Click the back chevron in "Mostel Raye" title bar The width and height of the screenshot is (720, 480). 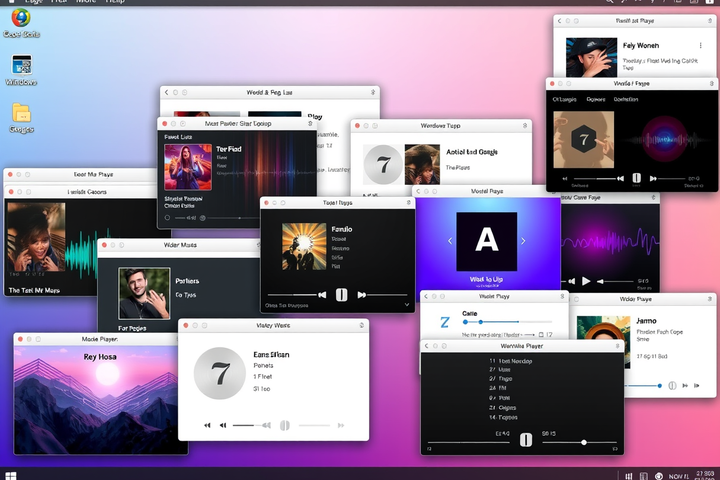418,191
